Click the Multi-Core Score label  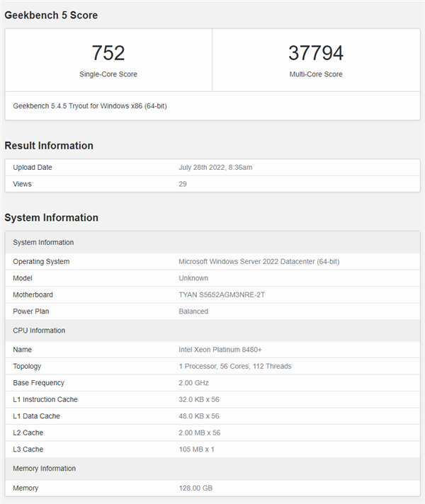pos(316,74)
